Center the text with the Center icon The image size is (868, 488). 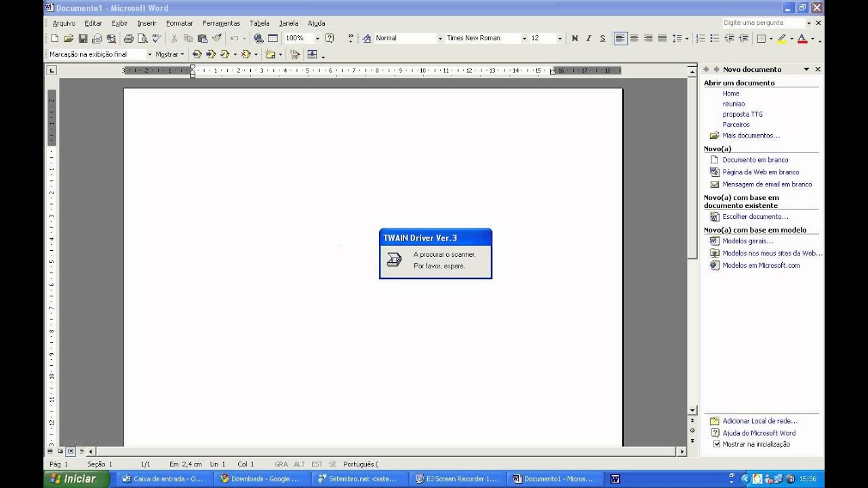click(634, 39)
